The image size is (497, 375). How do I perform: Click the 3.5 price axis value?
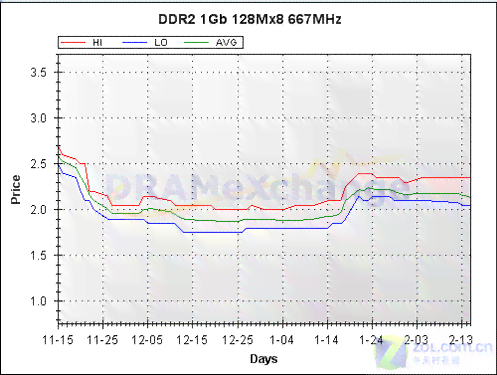[x=39, y=72]
